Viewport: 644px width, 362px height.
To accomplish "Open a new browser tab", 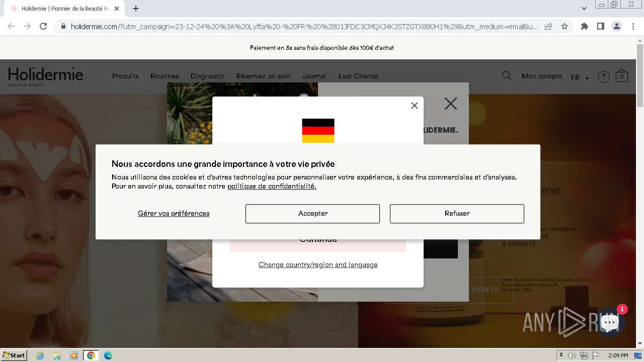I will coord(136,9).
